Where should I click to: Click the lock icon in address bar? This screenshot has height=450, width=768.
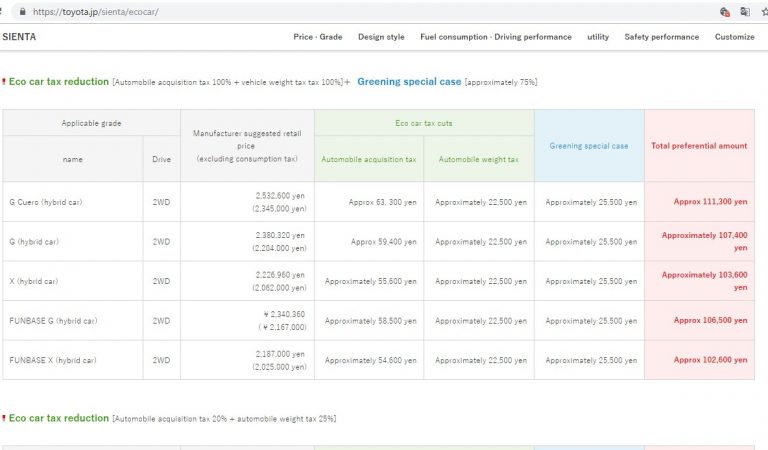(x=23, y=12)
